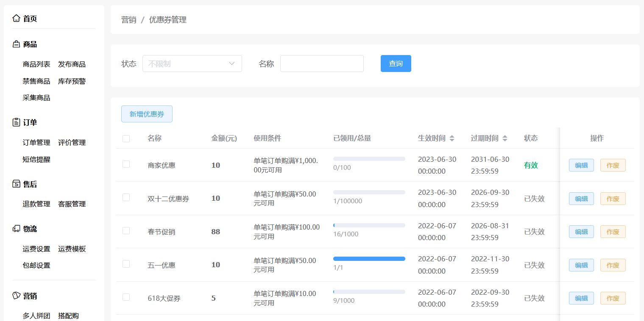Open 多人拼团 in the sidebar
This screenshot has width=644, height=321.
[x=36, y=316]
